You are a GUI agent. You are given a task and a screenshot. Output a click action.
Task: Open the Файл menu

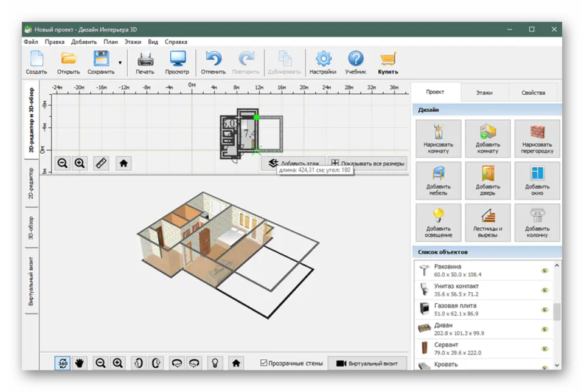point(31,42)
